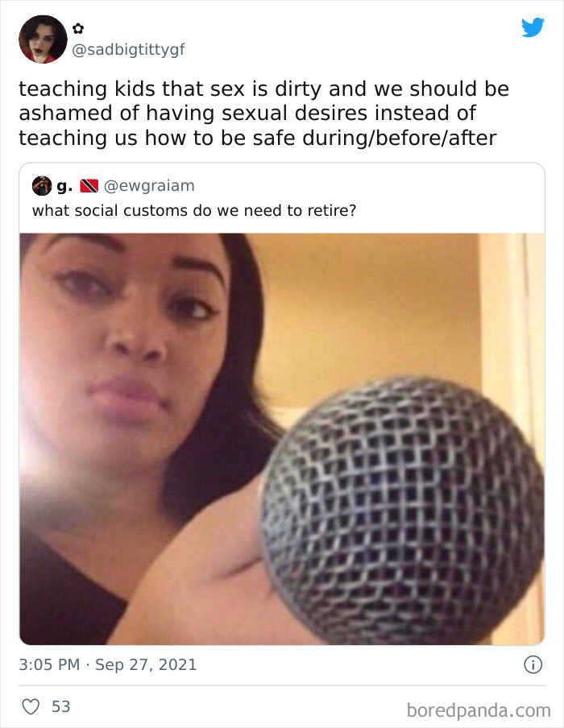This screenshot has height=728, width=564.
Task: Click the quoted text about social customs
Action: tap(194, 211)
